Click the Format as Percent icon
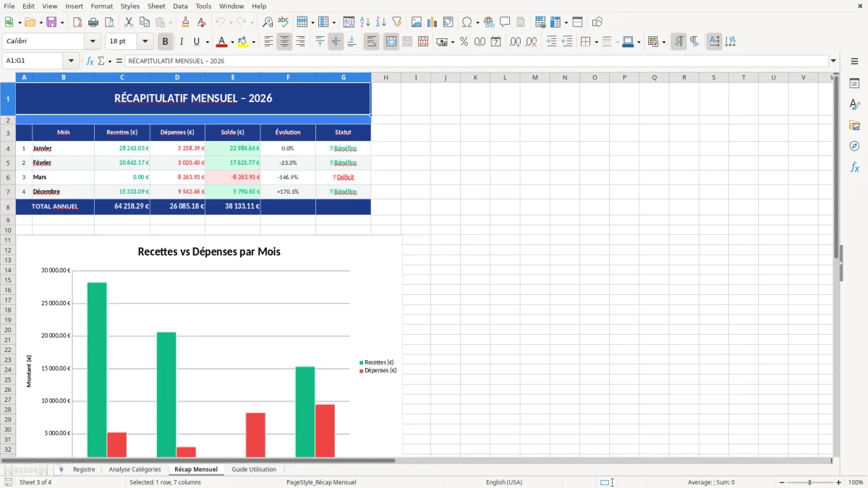 point(464,42)
